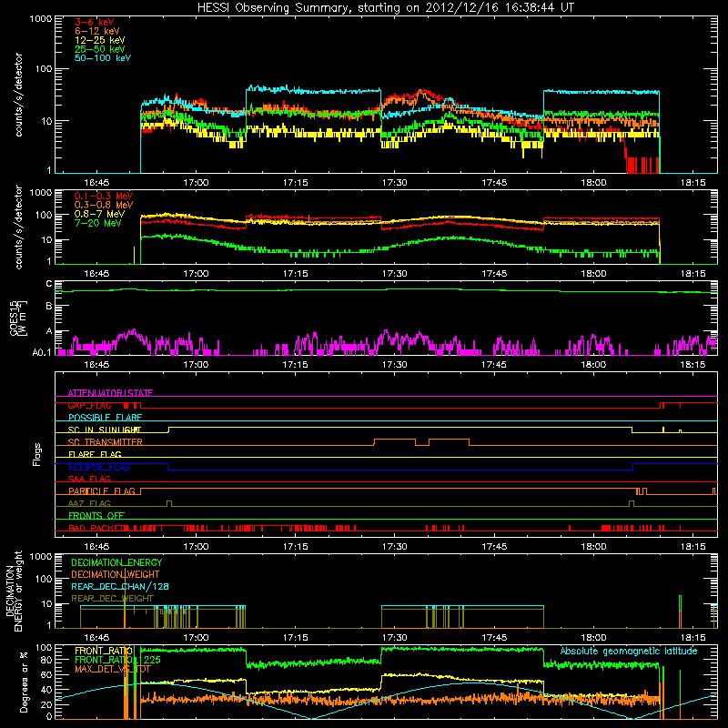
Task: Click the AAZ_FLAG label
Action: pos(89,503)
